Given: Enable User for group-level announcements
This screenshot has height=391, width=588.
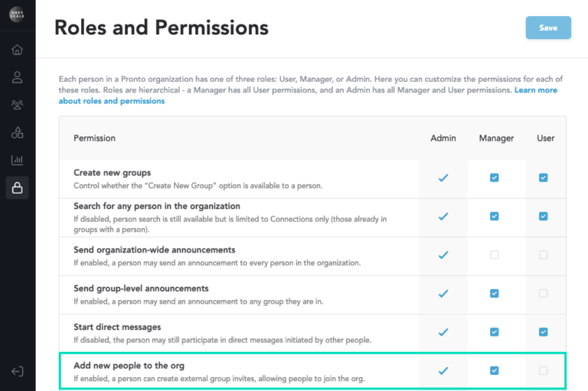Looking at the screenshot, I should [x=543, y=294].
